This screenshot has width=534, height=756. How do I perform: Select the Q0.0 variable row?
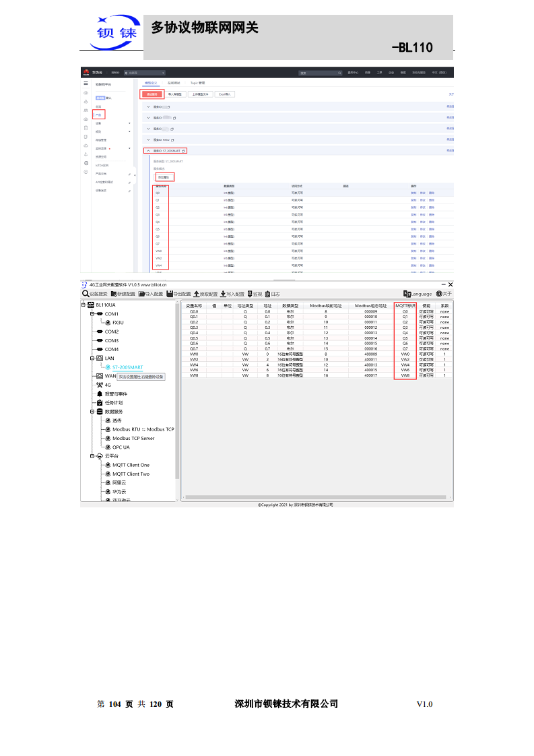316,311
